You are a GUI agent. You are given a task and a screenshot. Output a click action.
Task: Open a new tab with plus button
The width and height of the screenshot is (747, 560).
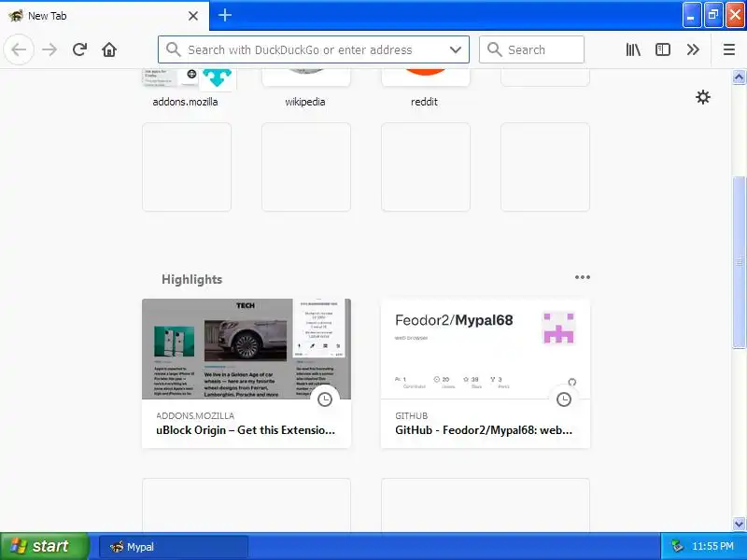[225, 15]
